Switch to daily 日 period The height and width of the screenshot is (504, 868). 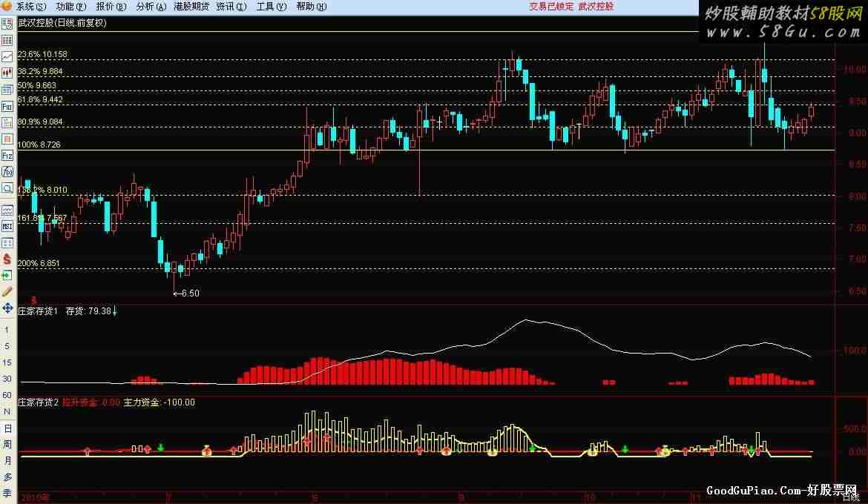[7, 428]
